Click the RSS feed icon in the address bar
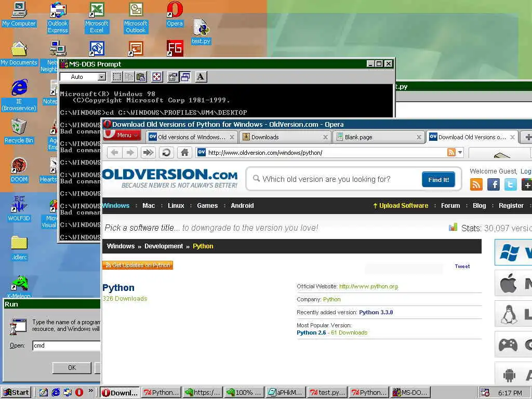Viewport: 532px width, 399px height. click(451, 152)
